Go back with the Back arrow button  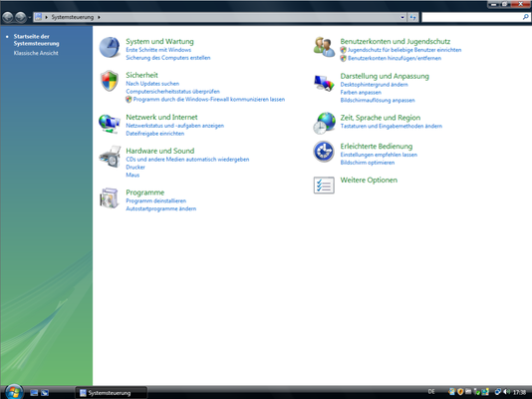(7, 17)
